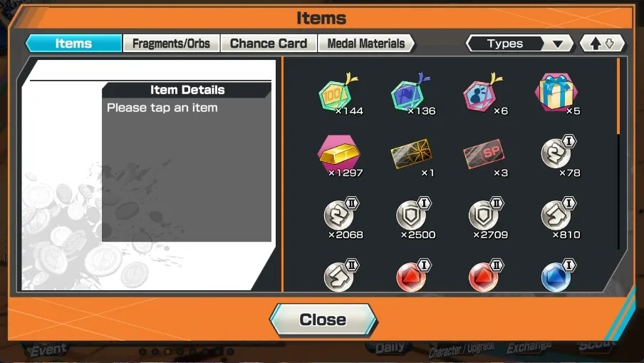Switch to the Medal Materials tab
Screen dimensions: 644x363
[x=366, y=44]
